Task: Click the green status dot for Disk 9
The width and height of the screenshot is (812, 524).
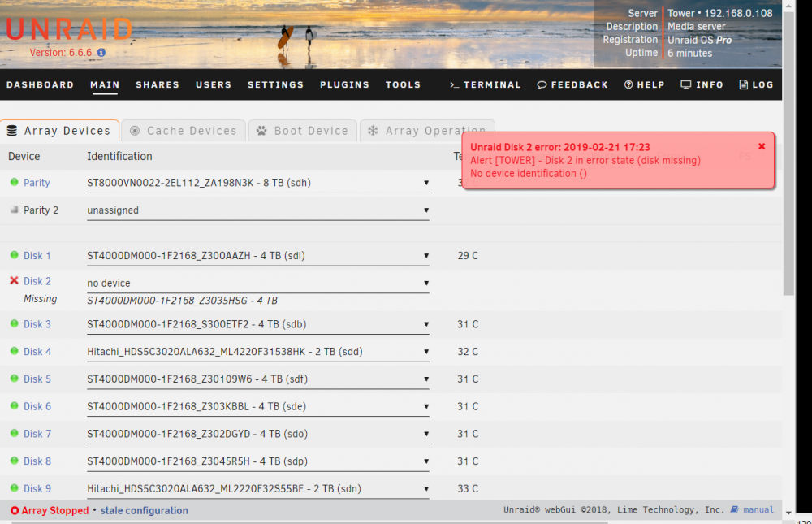Action: (14, 488)
